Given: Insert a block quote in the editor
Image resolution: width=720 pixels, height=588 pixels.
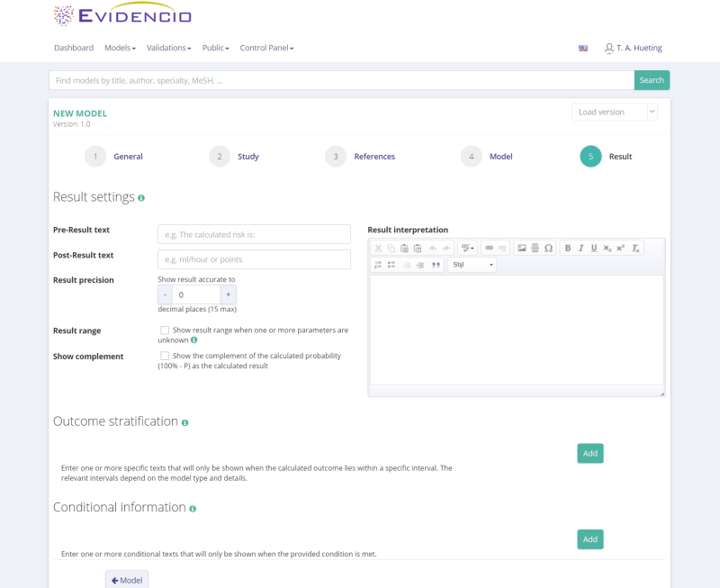Looking at the screenshot, I should pos(436,265).
